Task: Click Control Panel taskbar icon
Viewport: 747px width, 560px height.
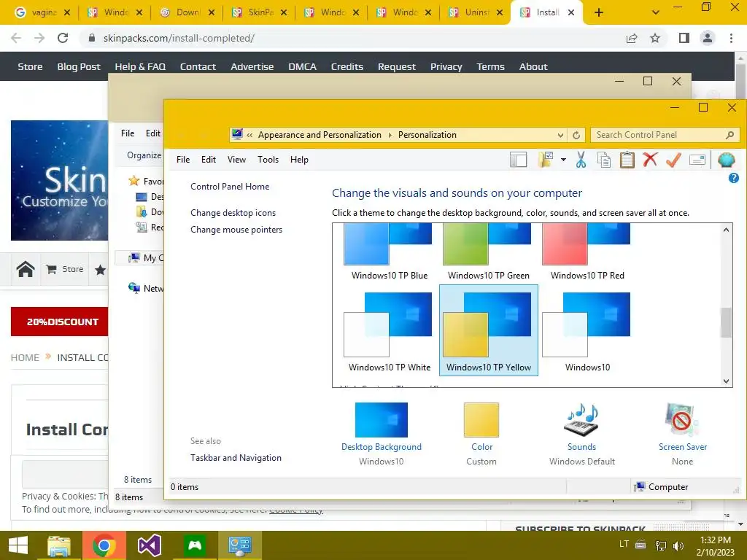Action: (x=239, y=545)
